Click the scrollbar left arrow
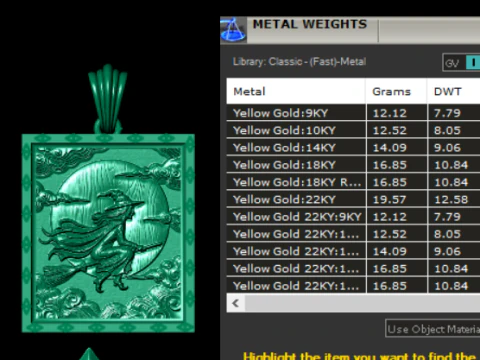The height and width of the screenshot is (360, 480). (236, 303)
